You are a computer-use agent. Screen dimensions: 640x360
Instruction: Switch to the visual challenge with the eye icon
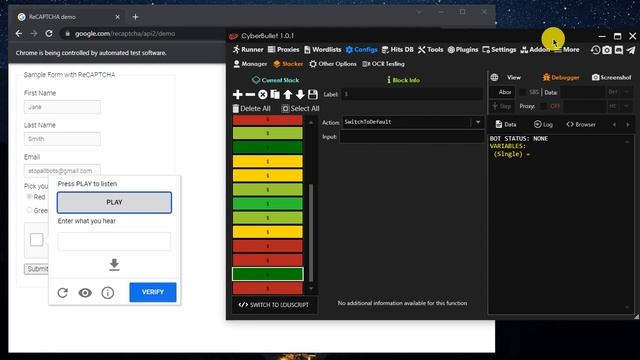85,293
